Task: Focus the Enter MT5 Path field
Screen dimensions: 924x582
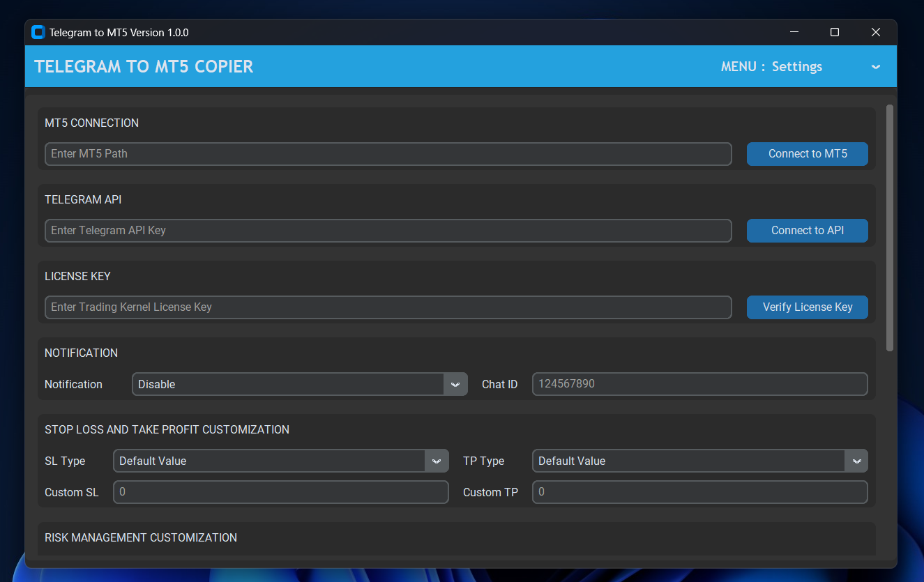Action: click(x=388, y=154)
